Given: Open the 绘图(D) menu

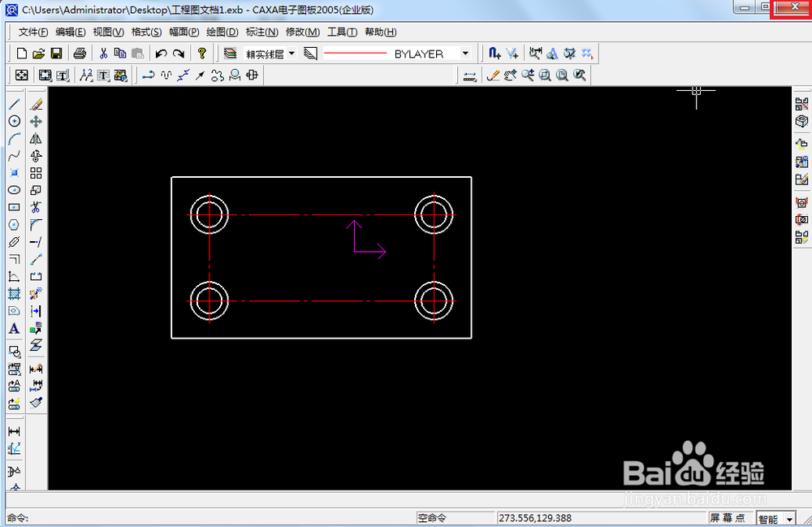Looking at the screenshot, I should pos(222,32).
